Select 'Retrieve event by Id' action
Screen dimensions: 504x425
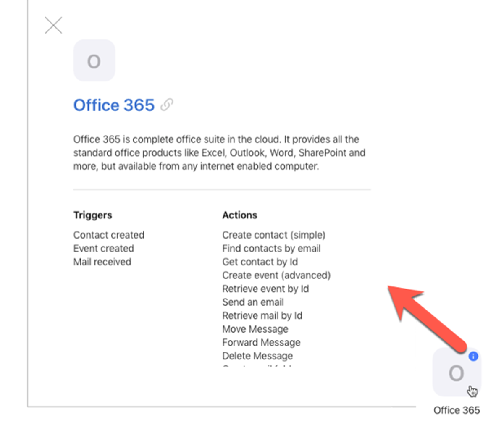[x=265, y=289]
